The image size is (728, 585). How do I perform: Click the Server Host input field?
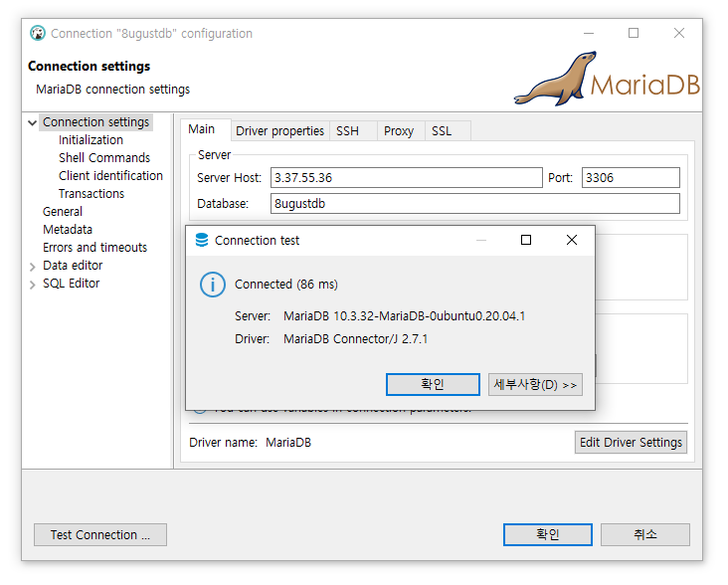pyautogui.click(x=406, y=178)
